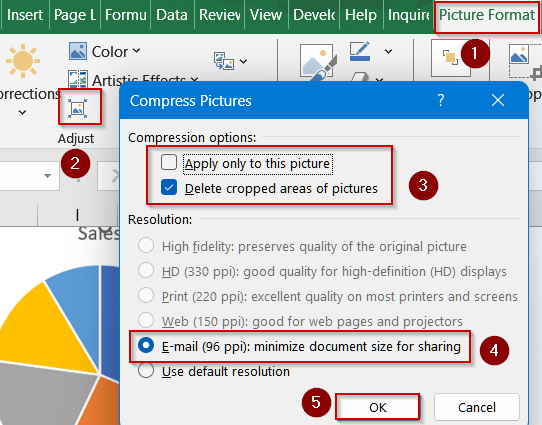This screenshot has width=542, height=425.
Task: Expand the Picture Border dropdown arrow
Action: tap(388, 51)
